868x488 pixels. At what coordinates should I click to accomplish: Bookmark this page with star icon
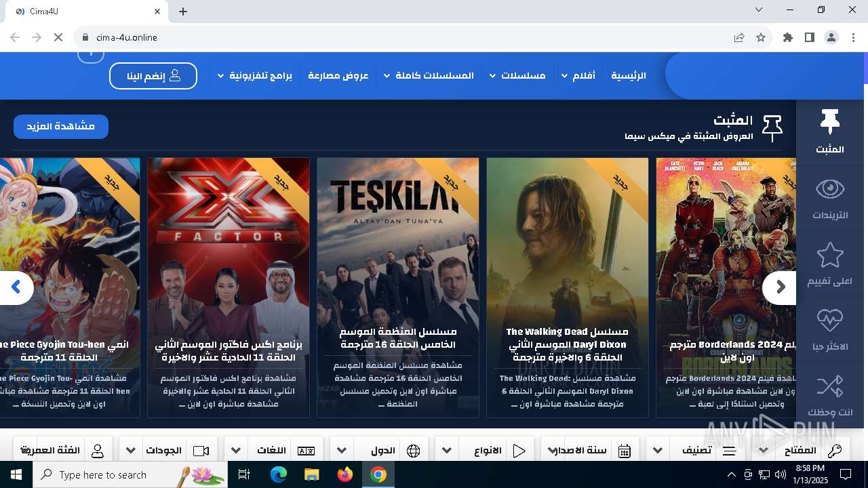(x=761, y=37)
